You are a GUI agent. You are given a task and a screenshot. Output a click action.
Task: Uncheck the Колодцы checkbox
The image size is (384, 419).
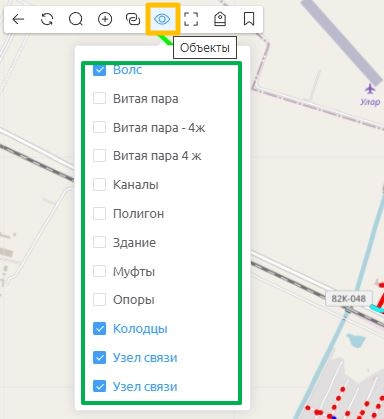tap(99, 329)
